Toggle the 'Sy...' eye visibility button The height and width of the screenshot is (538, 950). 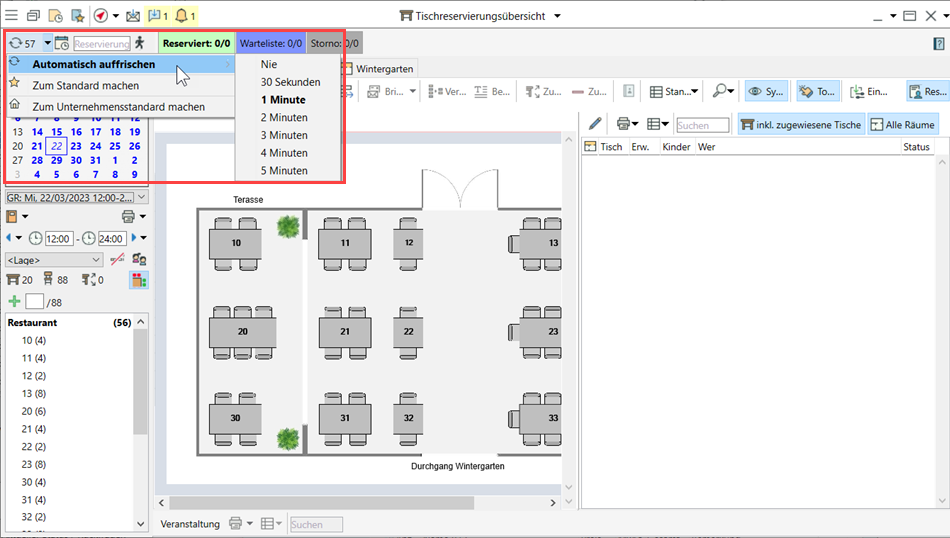point(766,91)
